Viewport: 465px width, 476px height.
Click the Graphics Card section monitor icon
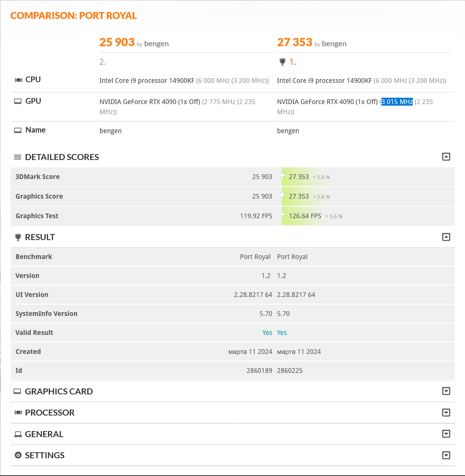17,392
